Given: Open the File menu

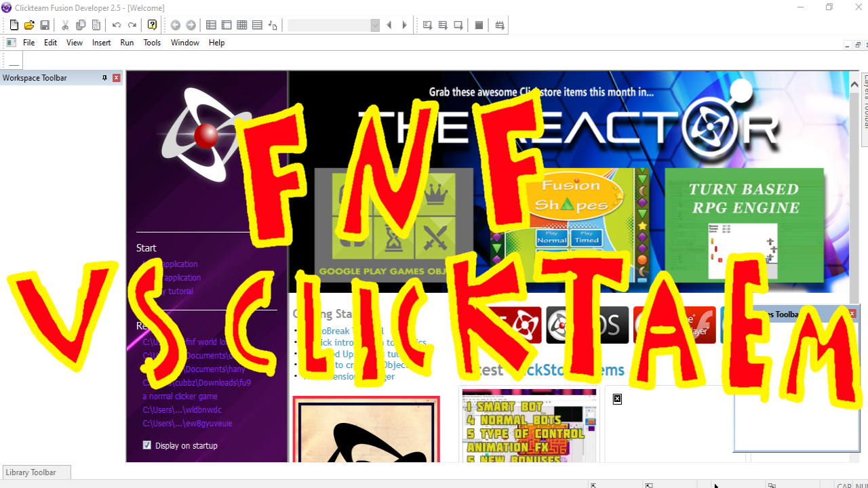Looking at the screenshot, I should (x=29, y=43).
